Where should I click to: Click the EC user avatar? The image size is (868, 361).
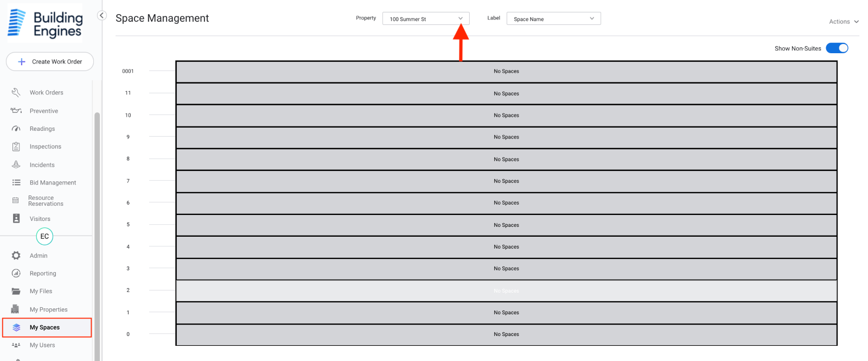[44, 236]
